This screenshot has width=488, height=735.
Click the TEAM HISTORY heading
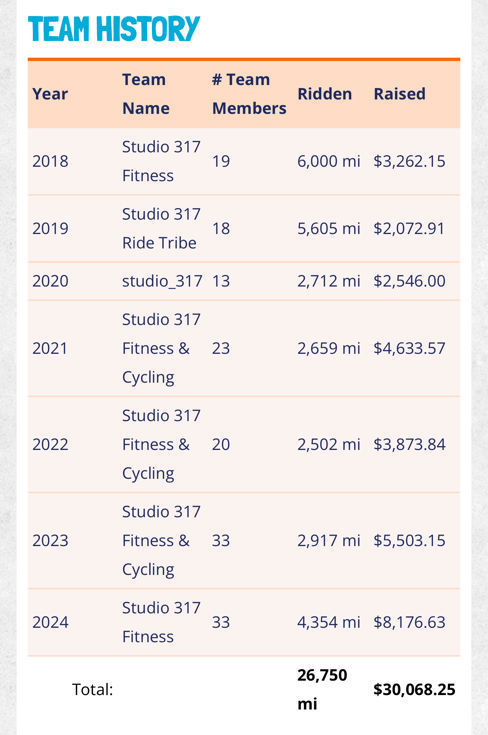click(114, 29)
